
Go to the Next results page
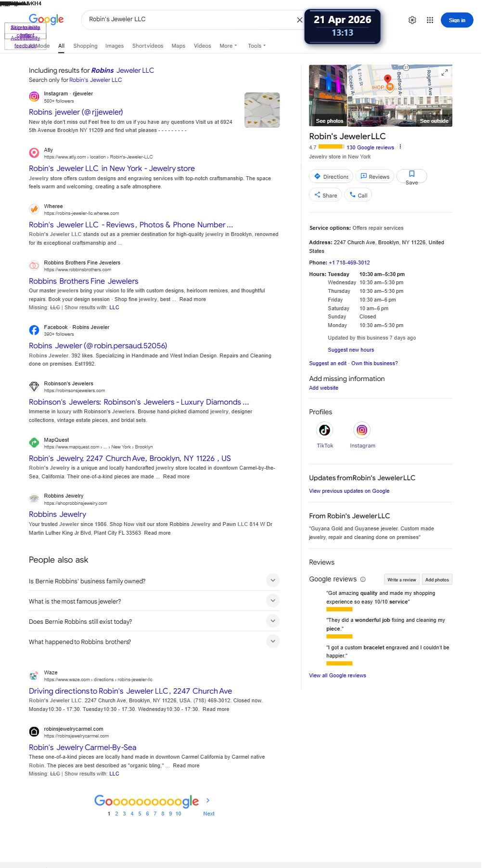209,814
